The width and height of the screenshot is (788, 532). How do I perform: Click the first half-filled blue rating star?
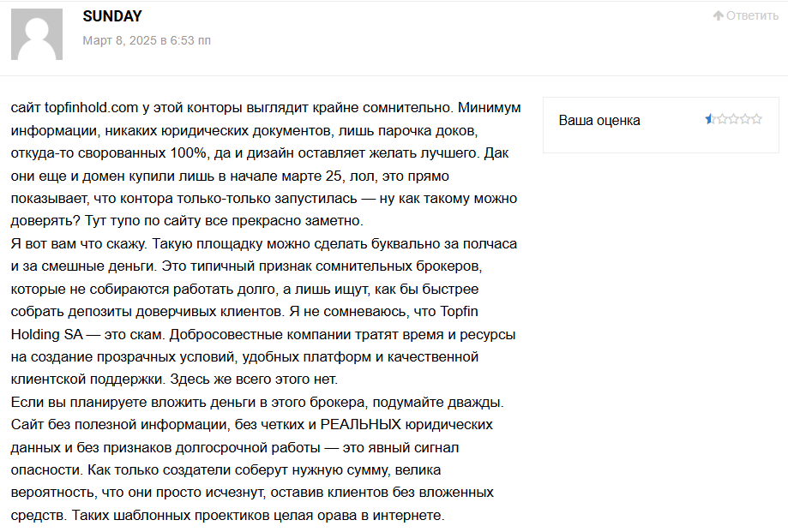[711, 119]
